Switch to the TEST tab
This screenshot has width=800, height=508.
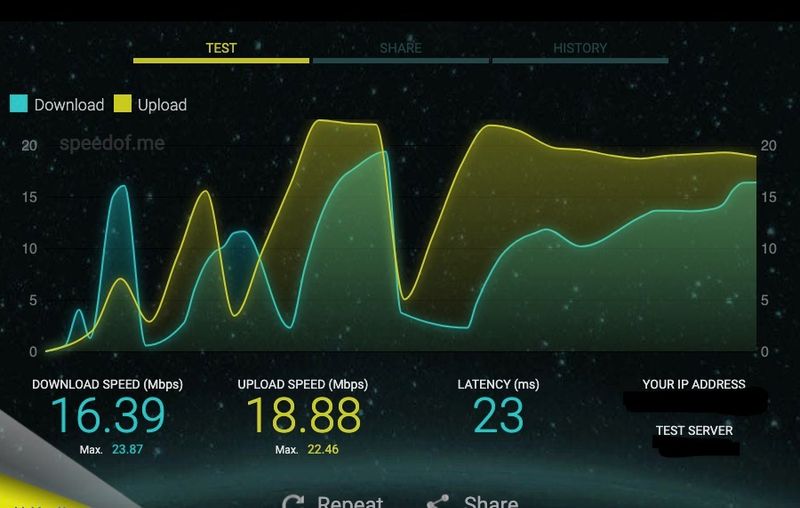pos(221,48)
